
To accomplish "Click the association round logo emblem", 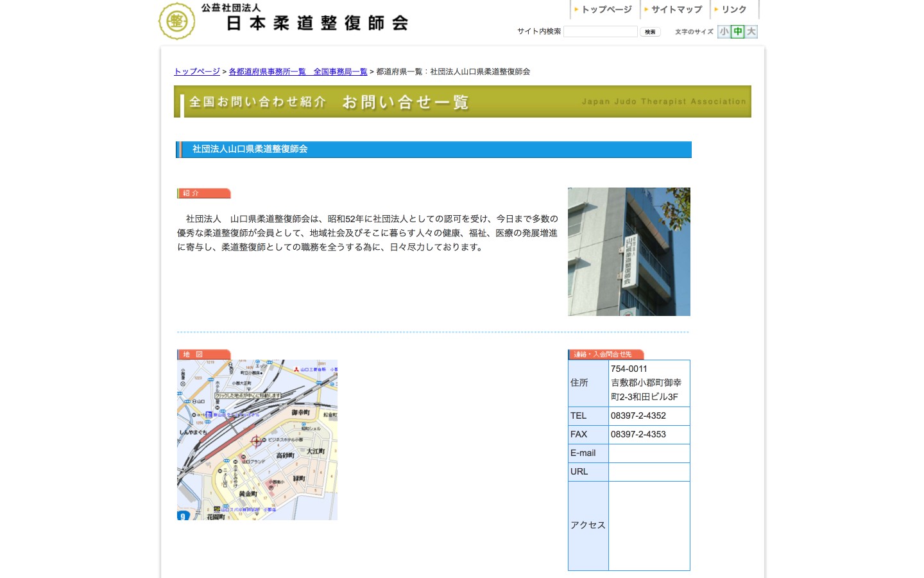I will click(176, 21).
